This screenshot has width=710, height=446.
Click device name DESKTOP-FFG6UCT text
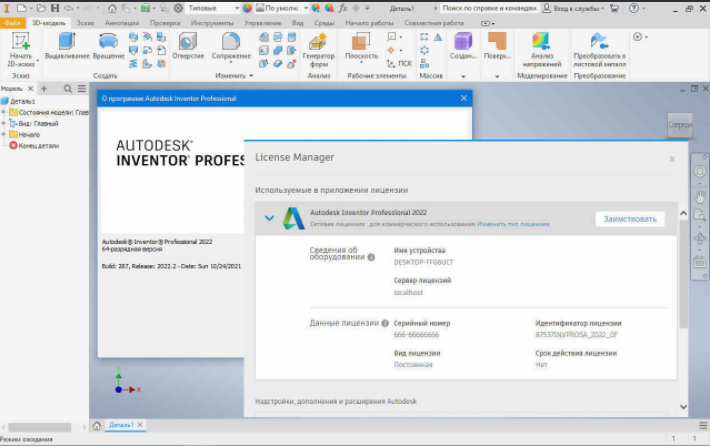click(x=423, y=262)
